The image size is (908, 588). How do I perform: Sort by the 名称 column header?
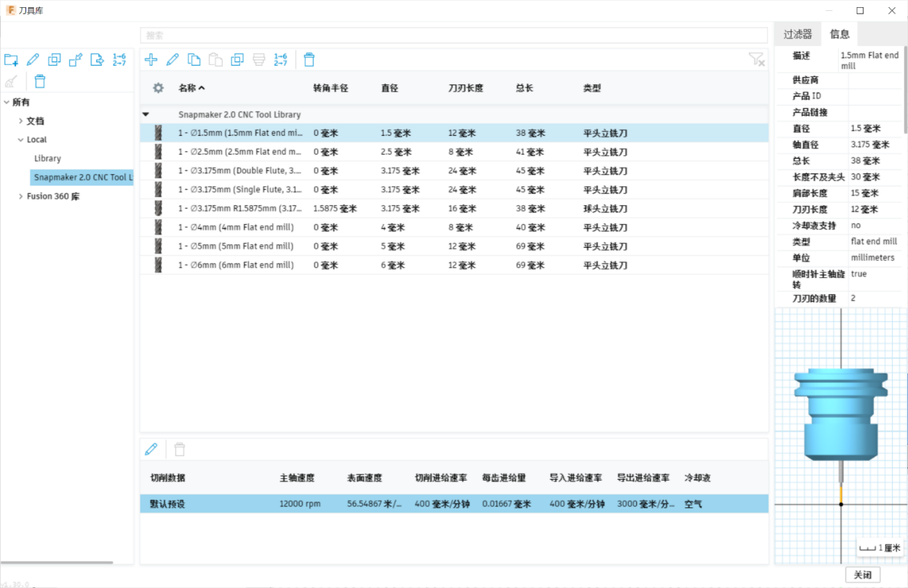coord(192,88)
